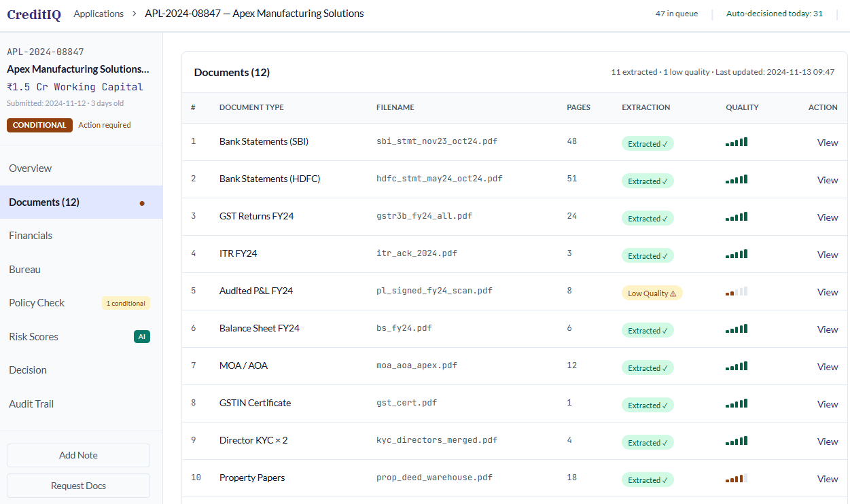
Task: Open the Risk Scores section
Action: pyautogui.click(x=82, y=337)
